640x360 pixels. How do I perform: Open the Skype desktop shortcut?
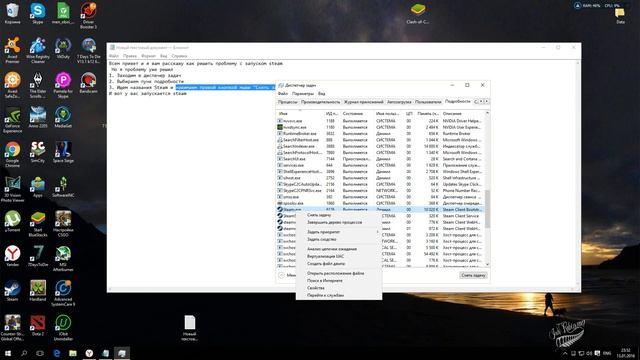[x=38, y=13]
